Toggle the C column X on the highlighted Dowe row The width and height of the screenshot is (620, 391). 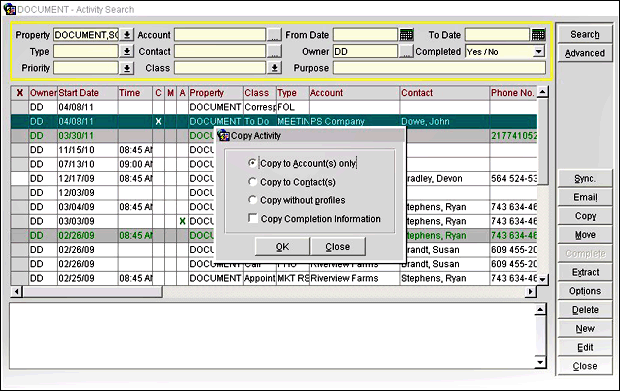[158, 121]
